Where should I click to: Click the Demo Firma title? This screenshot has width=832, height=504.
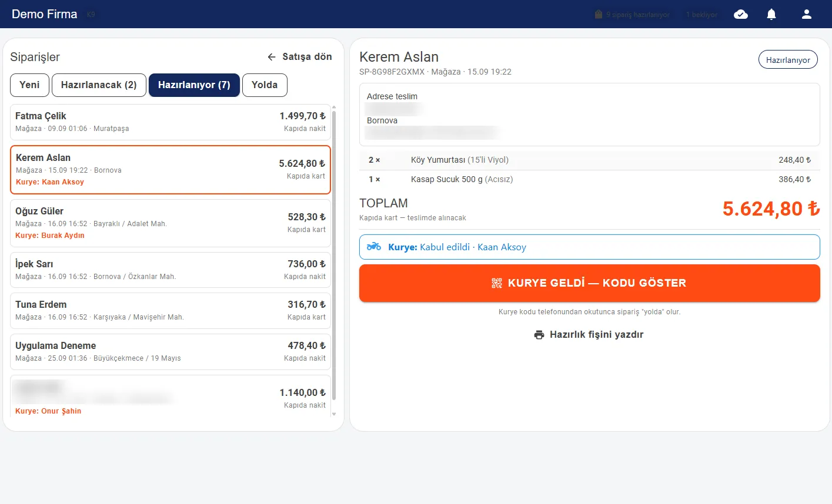pyautogui.click(x=45, y=14)
